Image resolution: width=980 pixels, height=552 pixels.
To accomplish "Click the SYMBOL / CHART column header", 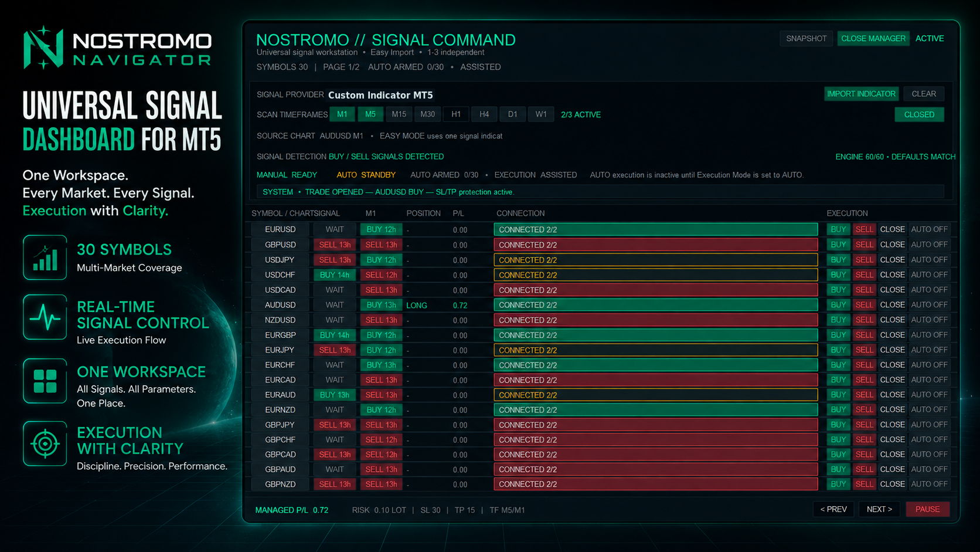I will tap(283, 214).
